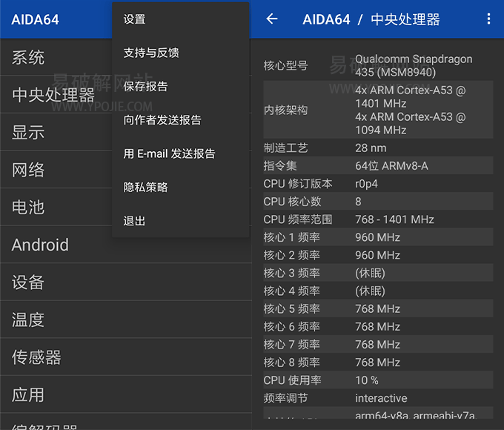Select the CPU 修订版本 row
The image size is (504, 430).
click(378, 184)
